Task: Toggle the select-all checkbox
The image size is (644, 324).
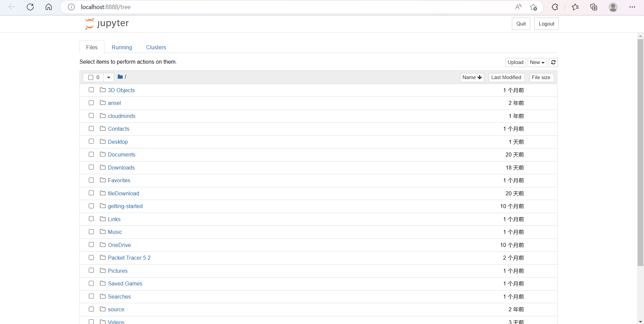Action: pos(91,77)
